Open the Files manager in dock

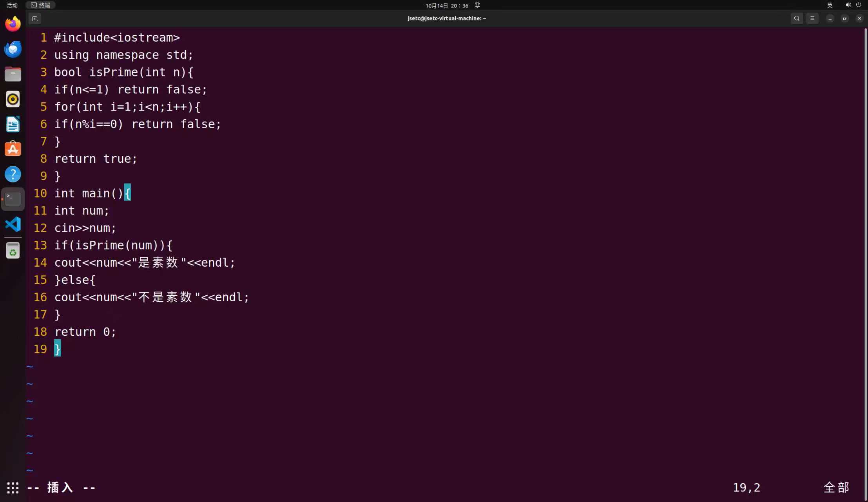click(x=13, y=74)
